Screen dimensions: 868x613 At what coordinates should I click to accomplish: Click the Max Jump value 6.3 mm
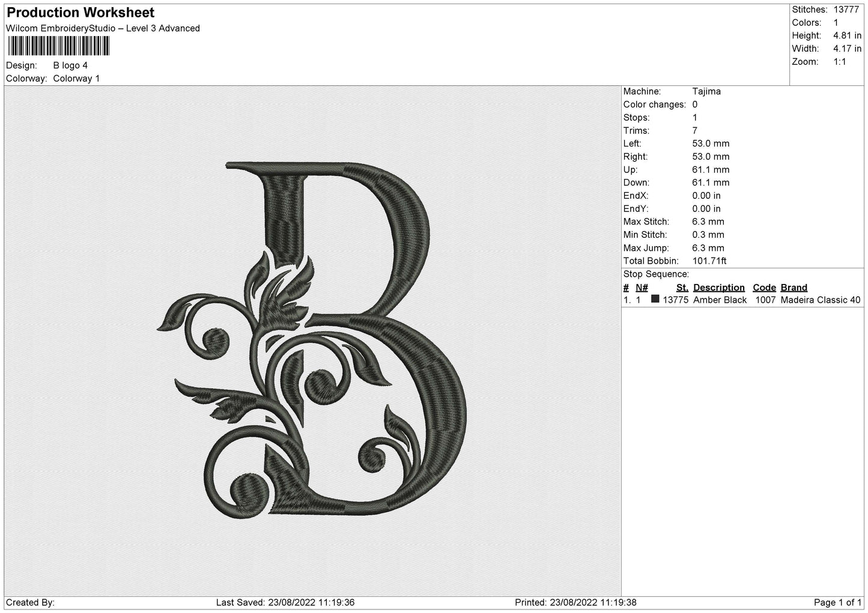click(x=708, y=248)
